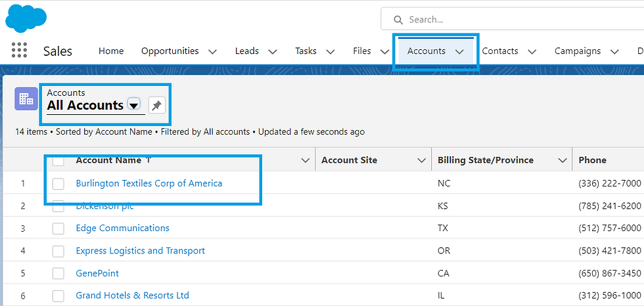Open the Accounts tab
This screenshot has width=644, height=306.
[x=426, y=51]
